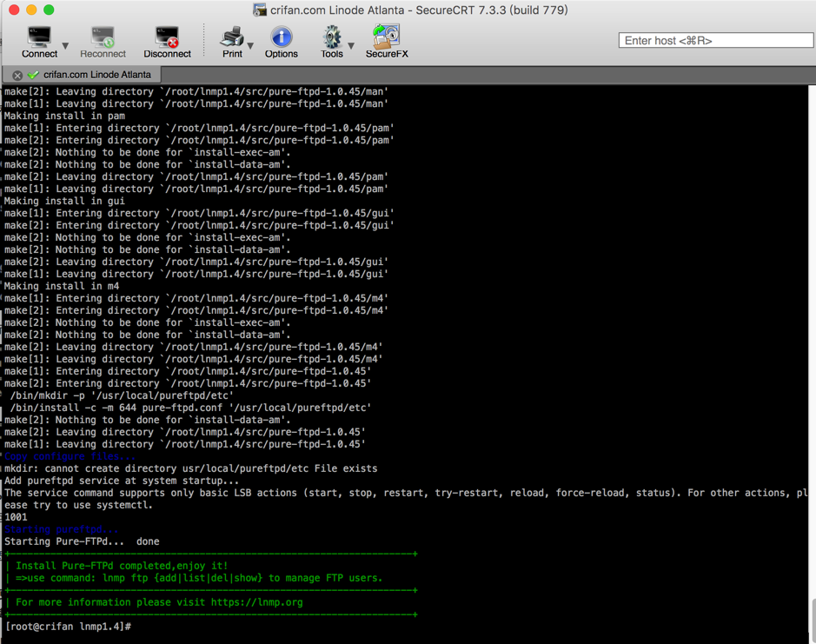Click the Disconnect toolbar icon
Screen dimensions: 816x644
tap(167, 42)
